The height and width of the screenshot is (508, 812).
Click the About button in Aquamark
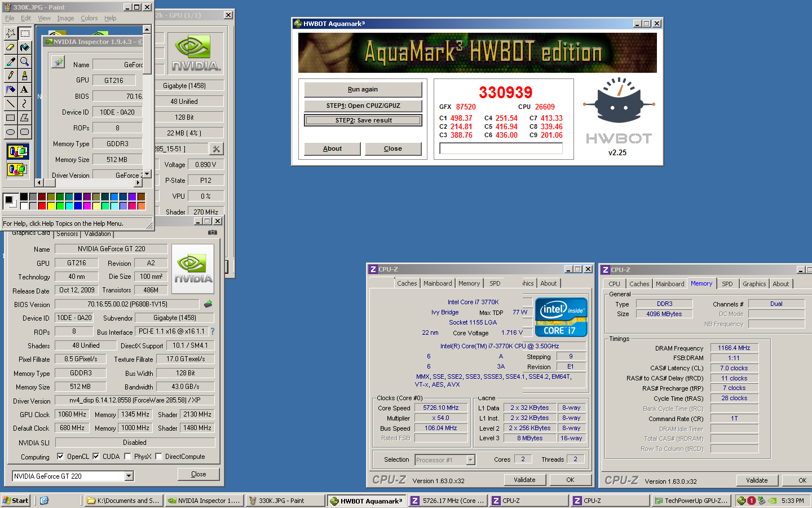click(x=332, y=148)
